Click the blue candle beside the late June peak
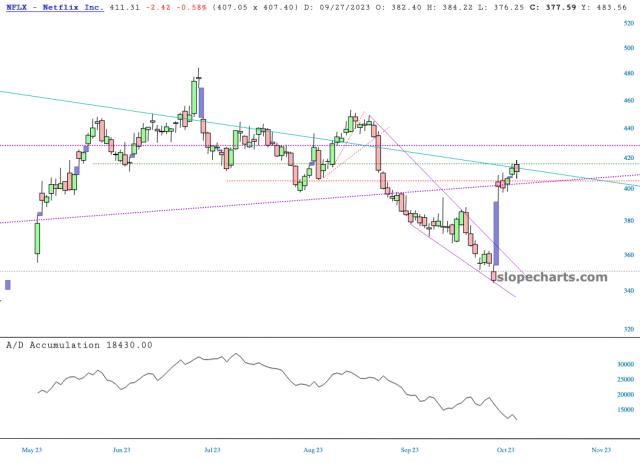This screenshot has width=640, height=463. point(203,102)
